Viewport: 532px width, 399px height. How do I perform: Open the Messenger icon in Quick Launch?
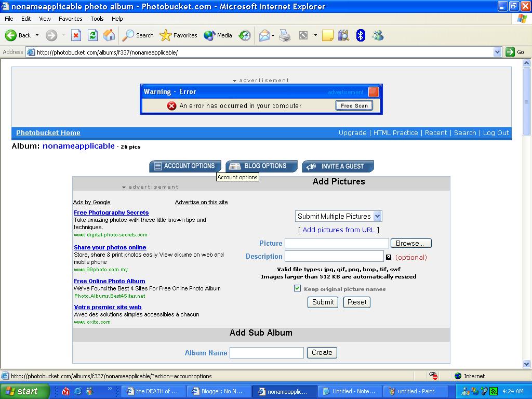pos(89,391)
